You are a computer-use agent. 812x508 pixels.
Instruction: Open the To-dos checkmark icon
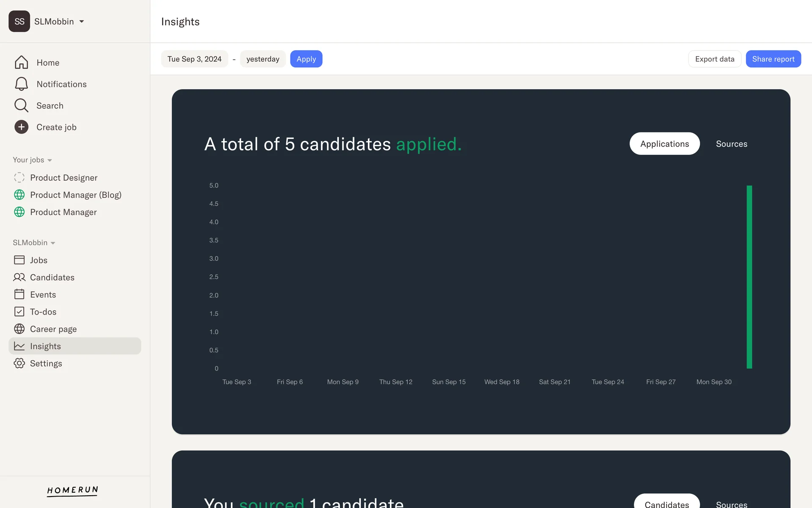(x=19, y=312)
